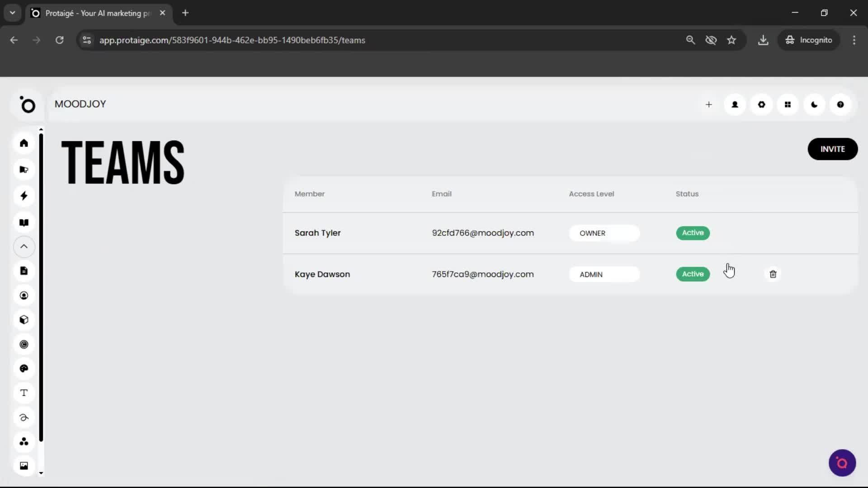Click the MOODJOY brand name
868x488 pixels.
(80, 104)
